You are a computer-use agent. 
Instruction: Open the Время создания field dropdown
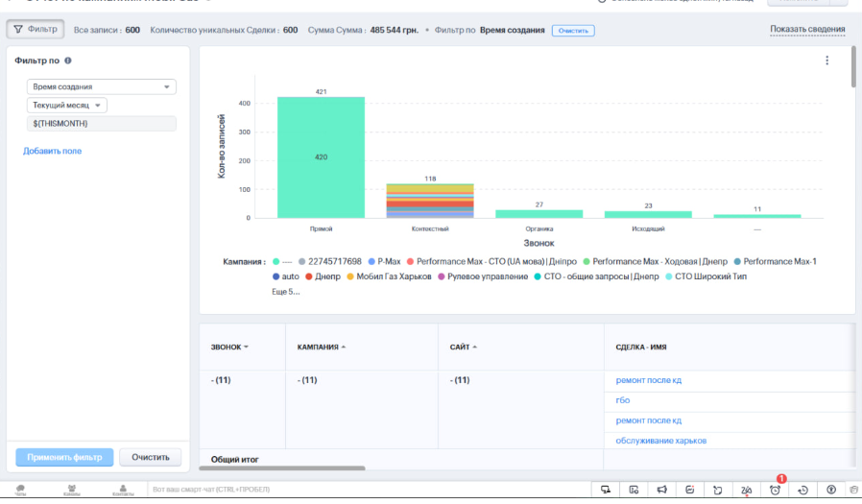click(101, 87)
